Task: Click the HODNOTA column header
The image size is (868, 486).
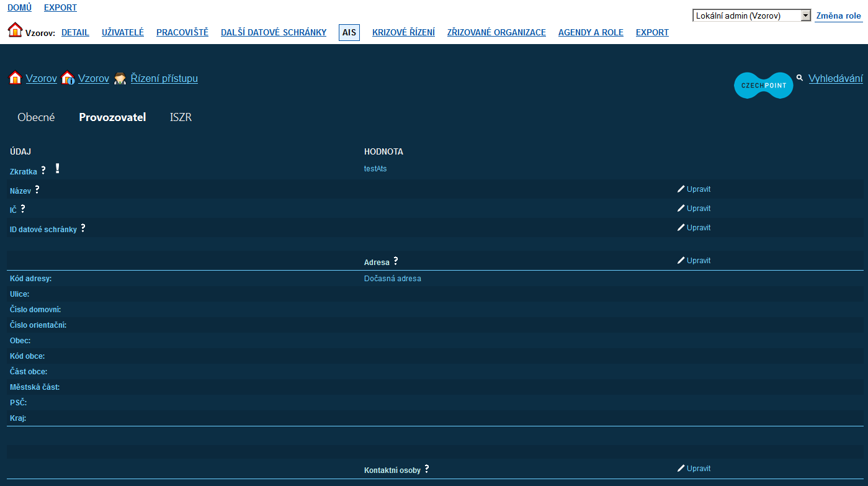Action: click(383, 151)
